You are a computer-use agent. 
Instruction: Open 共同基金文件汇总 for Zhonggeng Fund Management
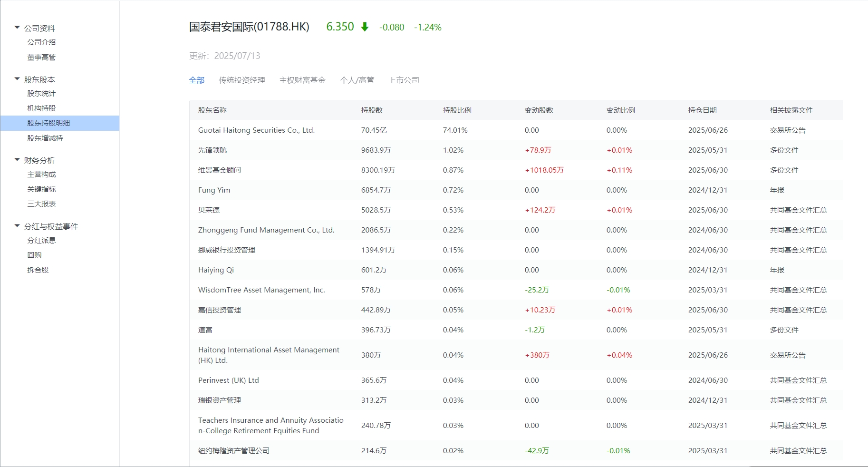(x=799, y=230)
